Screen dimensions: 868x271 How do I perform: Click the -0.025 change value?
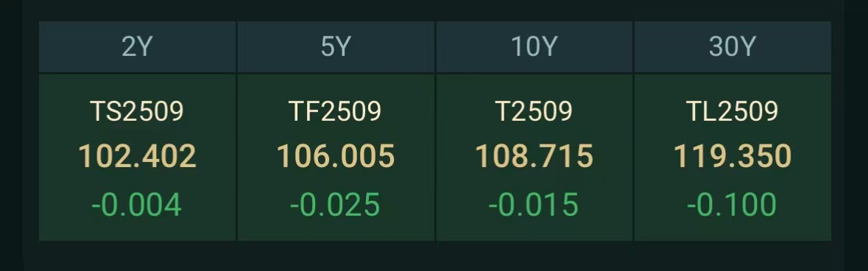pos(335,205)
